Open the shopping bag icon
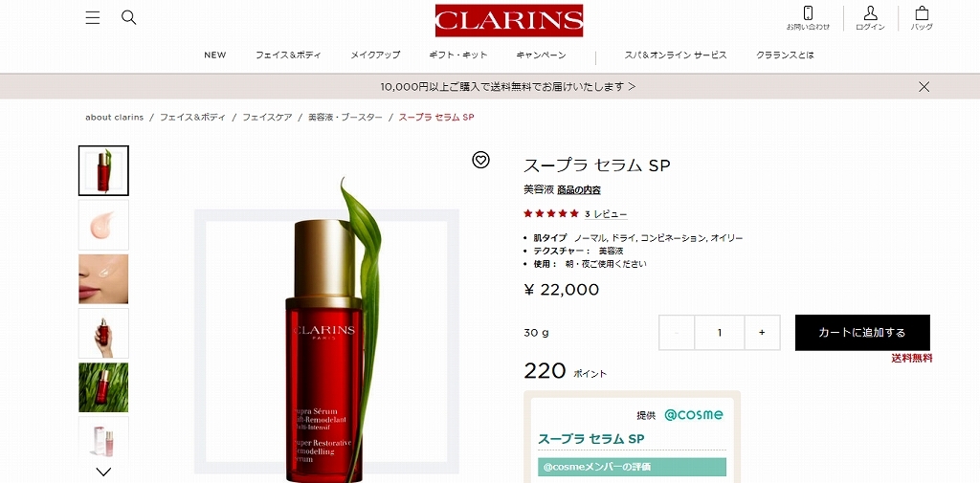 (x=922, y=13)
